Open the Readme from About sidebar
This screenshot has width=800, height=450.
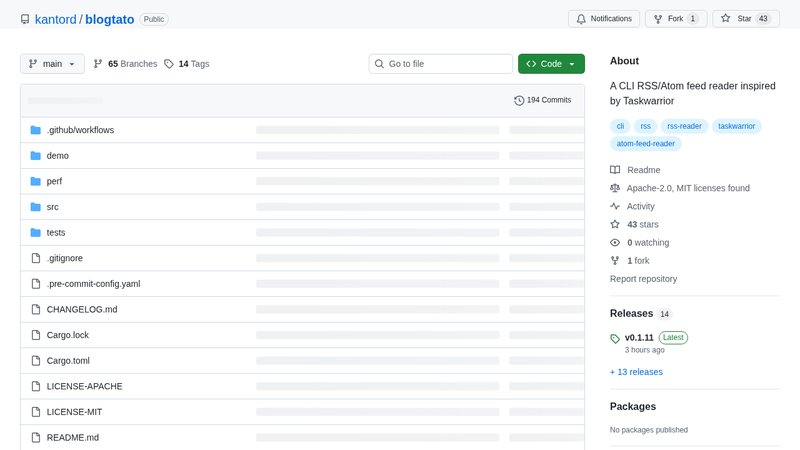643,170
